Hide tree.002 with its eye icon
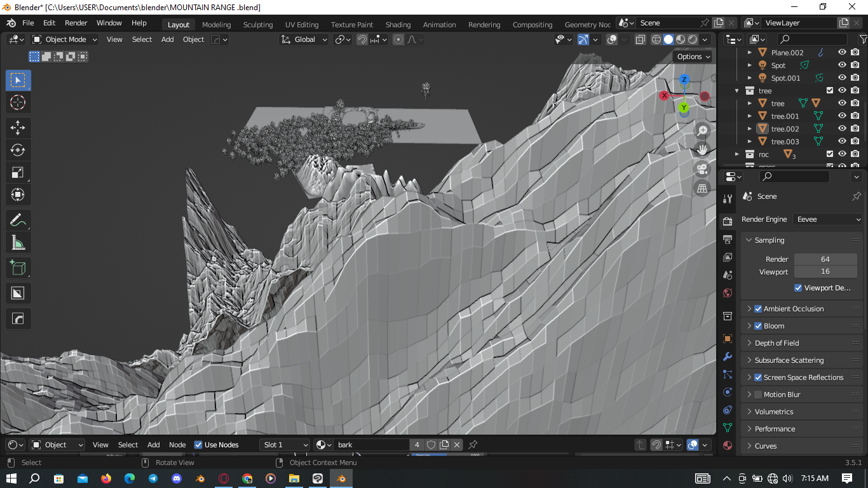 point(842,129)
